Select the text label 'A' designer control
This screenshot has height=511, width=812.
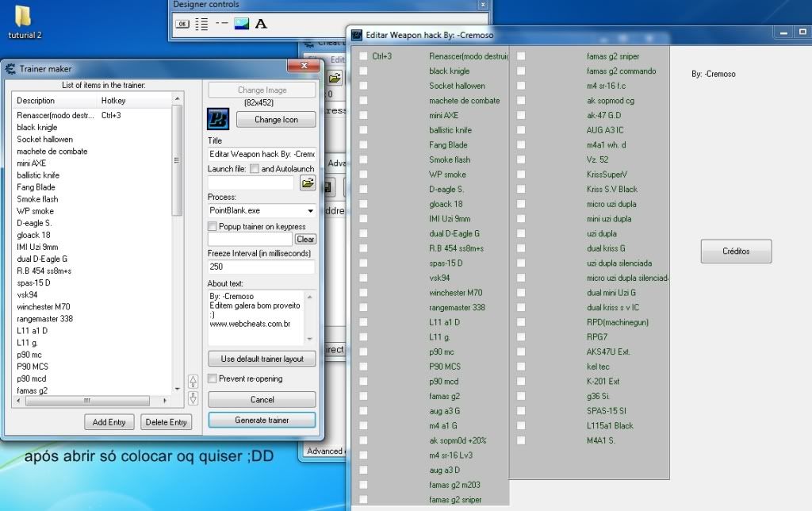coord(261,24)
